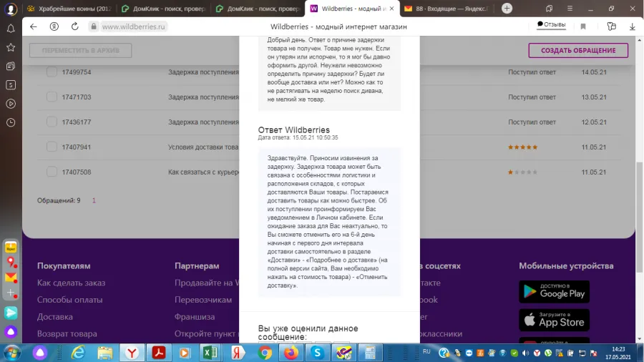Viewport: 644px width, 362px height.
Task: Open the browser hamburger menu
Action: coord(570,8)
